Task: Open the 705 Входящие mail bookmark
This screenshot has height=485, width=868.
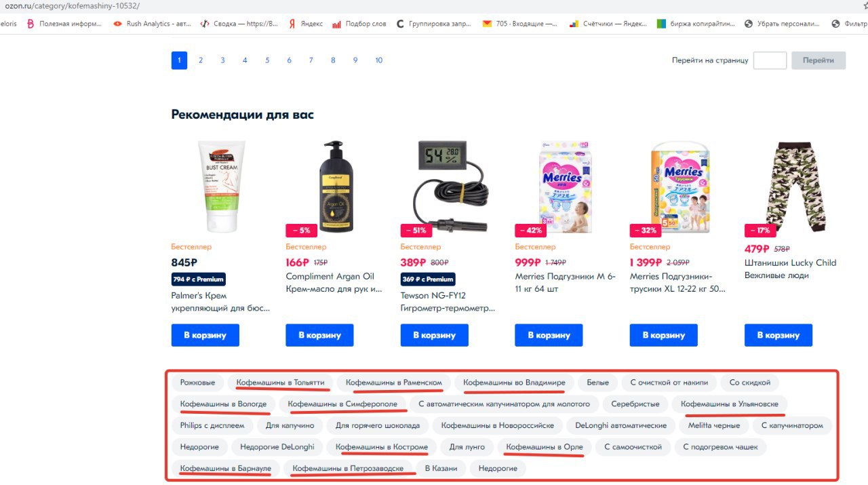Action: (x=520, y=24)
